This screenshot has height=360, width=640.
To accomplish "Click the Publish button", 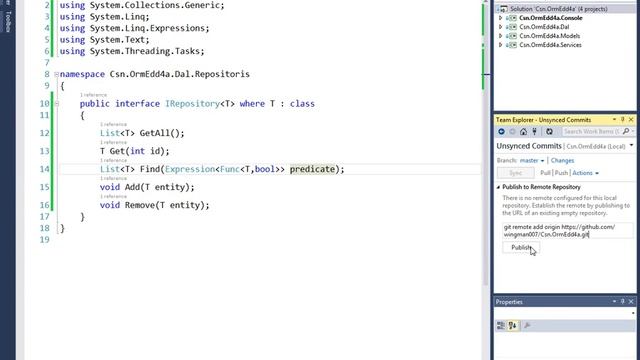I will click(x=521, y=247).
